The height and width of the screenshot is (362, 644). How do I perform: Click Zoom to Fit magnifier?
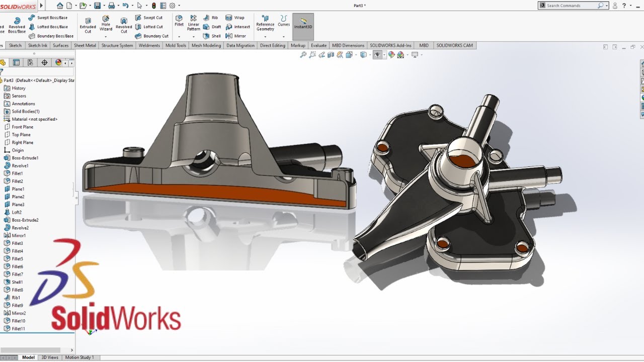[303, 55]
